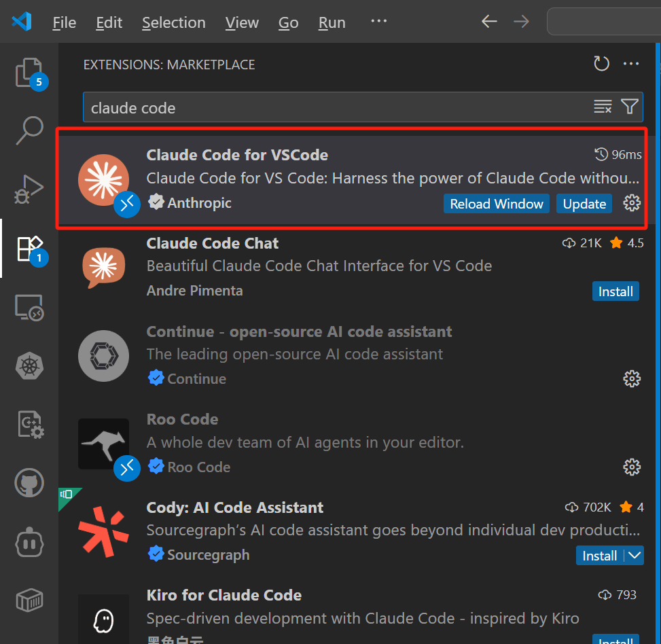This screenshot has width=661, height=644.
Task: Open the Selection menu
Action: tap(174, 22)
